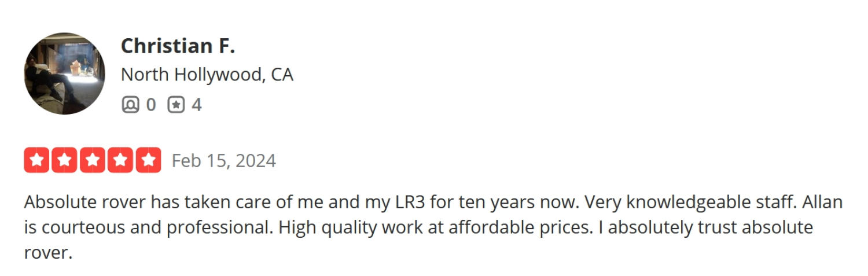Click the review date Feb 15, 2024
This screenshot has width=868, height=276.
pyautogui.click(x=224, y=160)
